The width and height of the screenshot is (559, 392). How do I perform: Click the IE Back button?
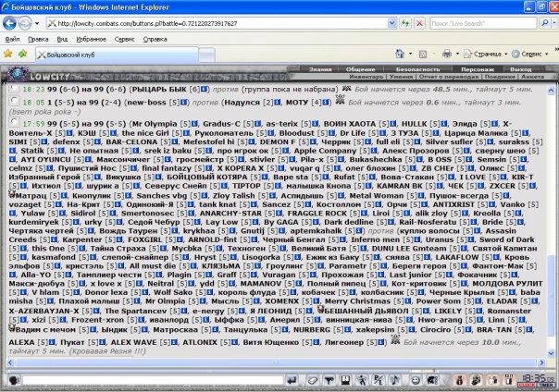[9, 23]
